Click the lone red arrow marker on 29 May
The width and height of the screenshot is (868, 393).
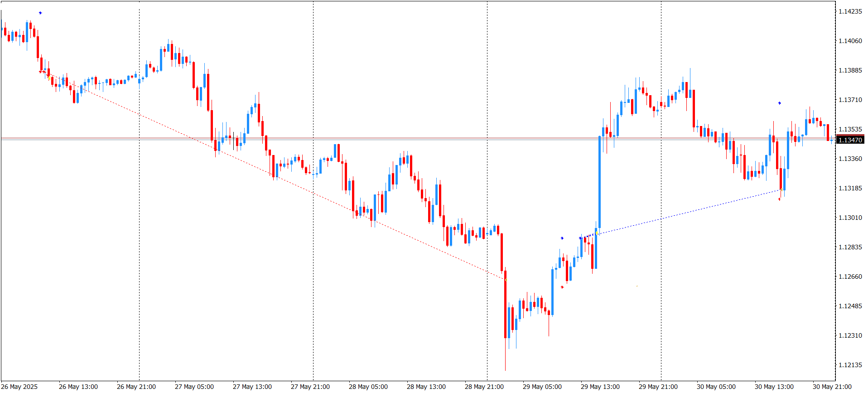point(562,287)
